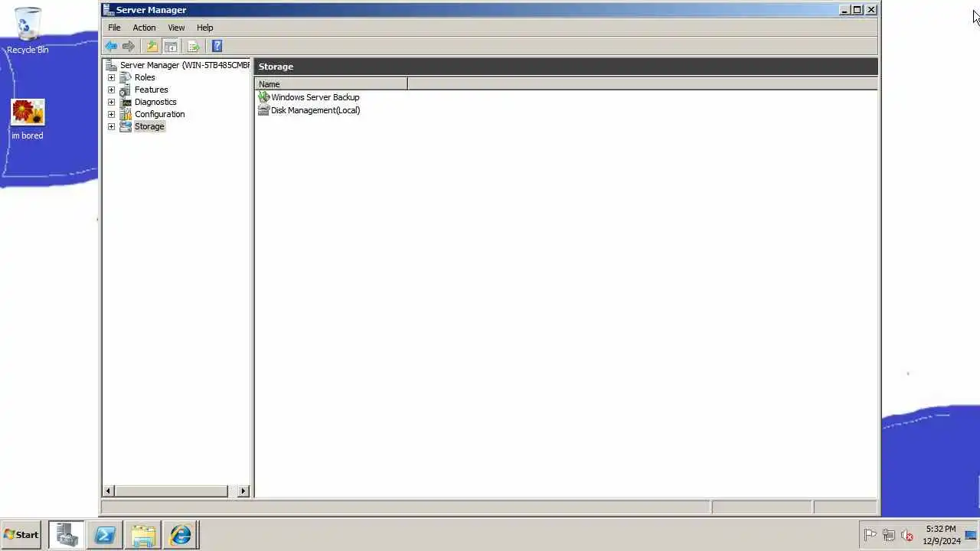Open the Action menu
This screenshot has height=551, width=980.
(144, 28)
